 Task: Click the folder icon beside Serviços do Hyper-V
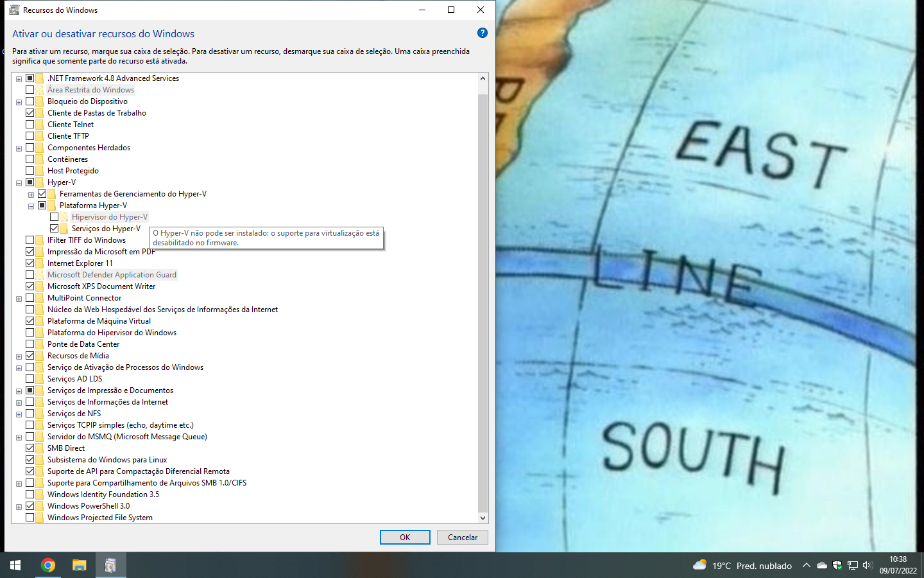pos(64,229)
